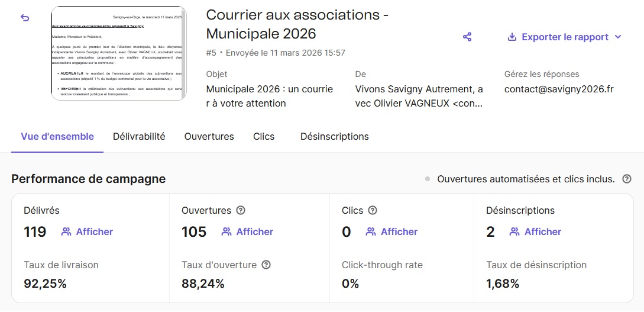The height and width of the screenshot is (312, 644).
Task: Click people icon in Délivrés card
Action: click(x=66, y=231)
